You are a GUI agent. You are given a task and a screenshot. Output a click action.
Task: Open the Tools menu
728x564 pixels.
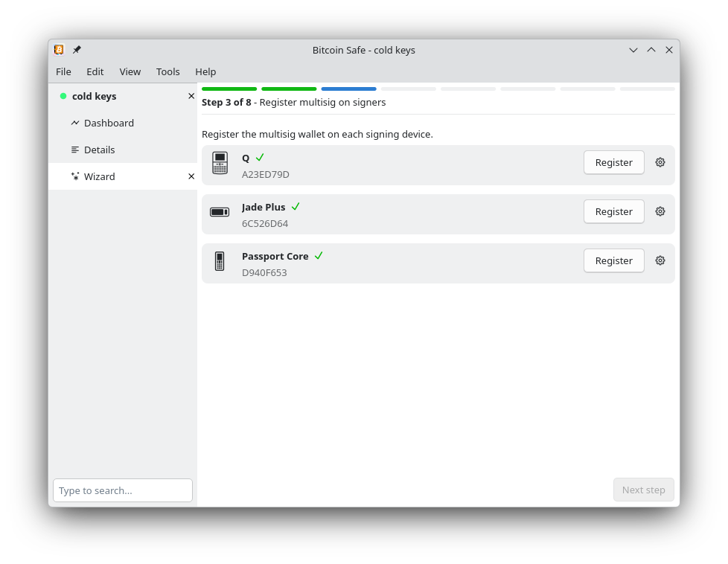[167, 71]
